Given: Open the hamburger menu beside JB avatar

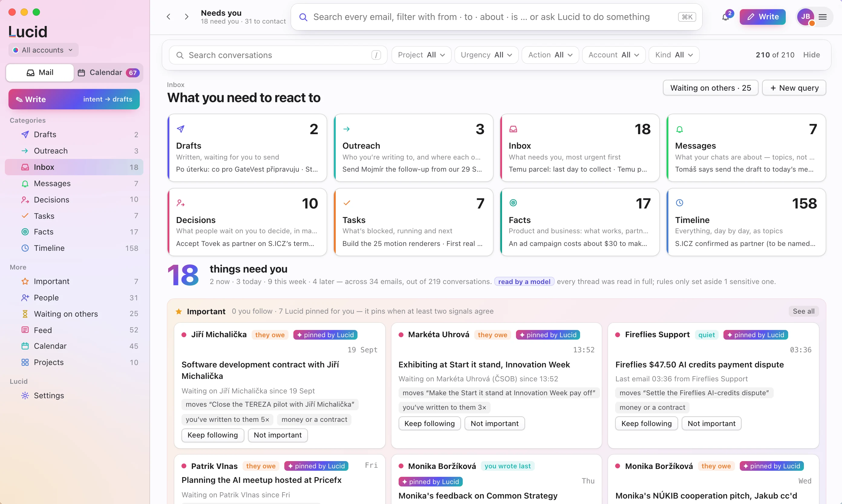Looking at the screenshot, I should coord(822,17).
